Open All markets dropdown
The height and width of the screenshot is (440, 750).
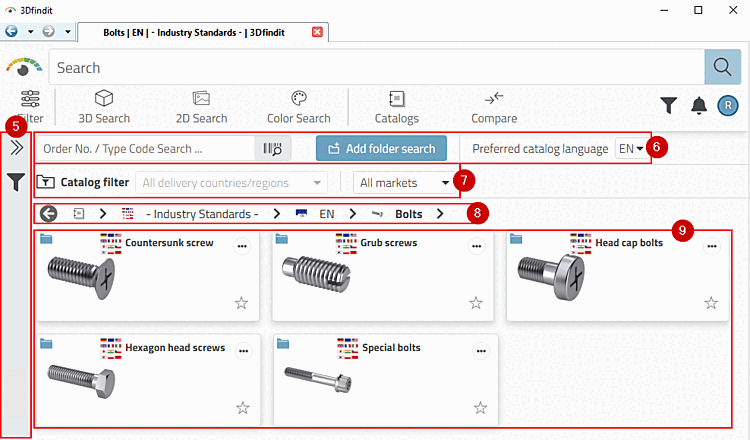point(405,183)
